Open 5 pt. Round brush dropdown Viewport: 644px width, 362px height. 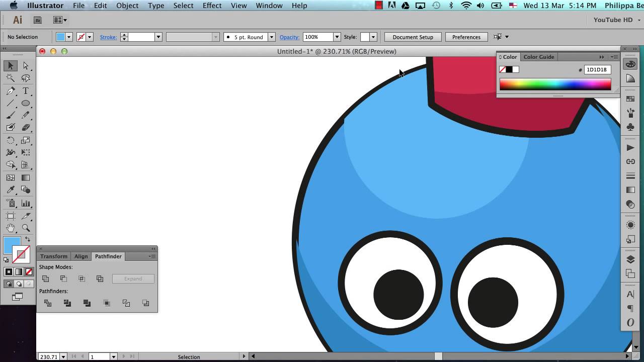click(271, 37)
